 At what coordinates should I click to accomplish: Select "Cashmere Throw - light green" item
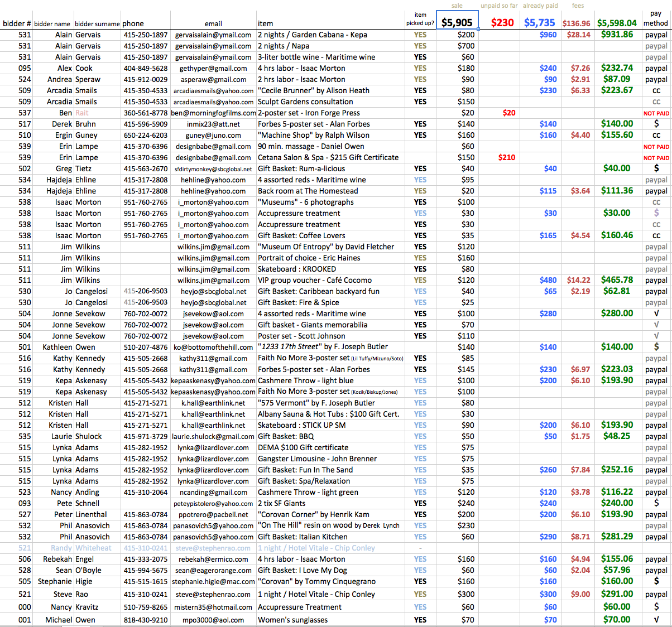[x=308, y=492]
